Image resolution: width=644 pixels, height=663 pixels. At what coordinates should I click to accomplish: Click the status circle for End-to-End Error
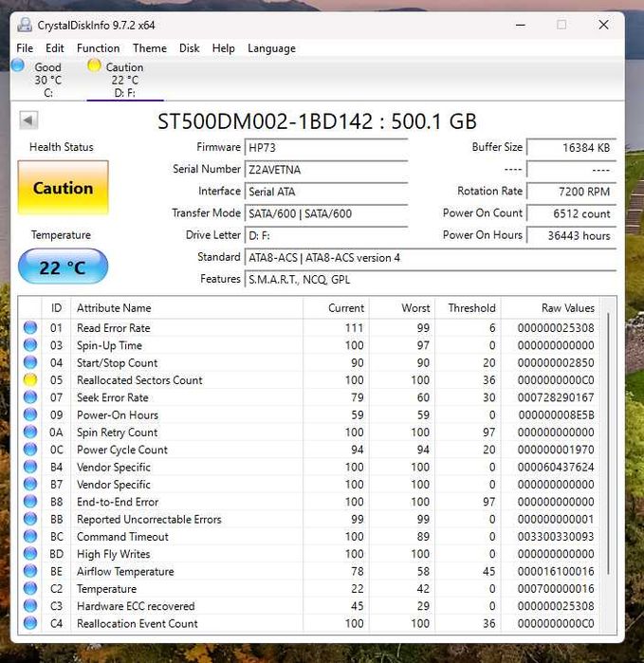[30, 502]
